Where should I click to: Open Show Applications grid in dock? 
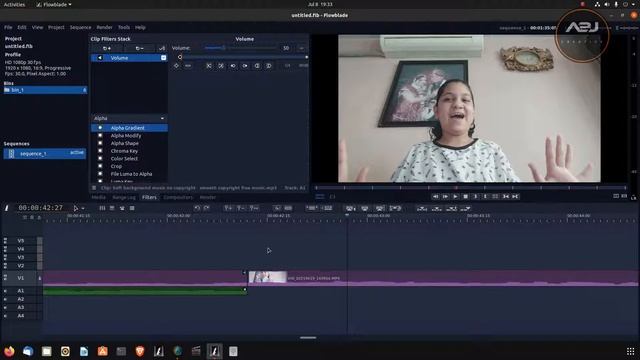click(631, 351)
